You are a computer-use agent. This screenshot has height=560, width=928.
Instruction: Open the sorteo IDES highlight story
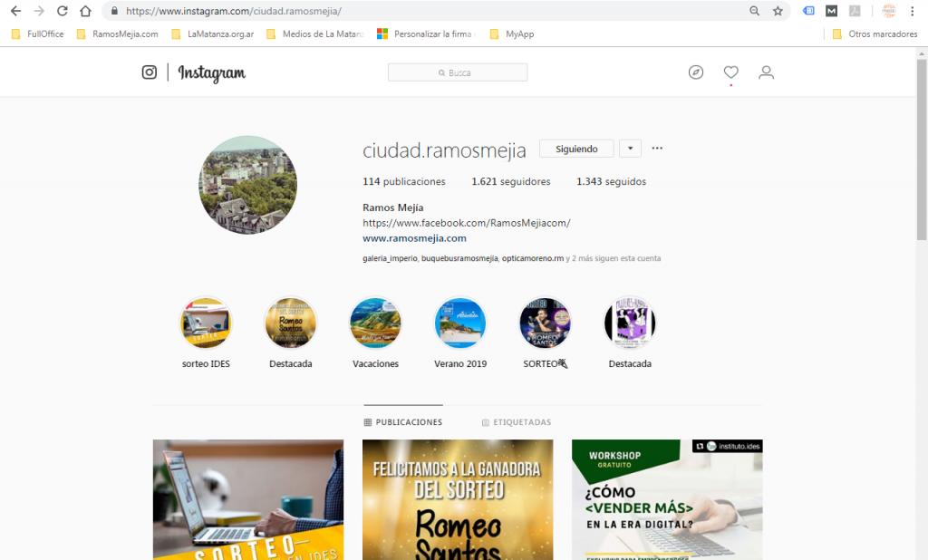click(x=206, y=323)
